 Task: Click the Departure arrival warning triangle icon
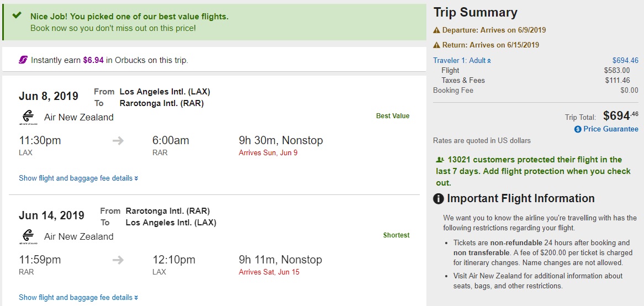[437, 30]
